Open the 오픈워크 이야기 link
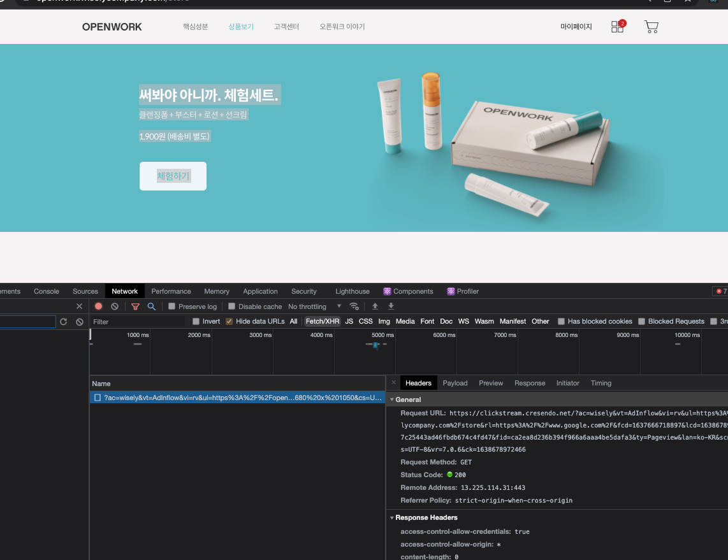 point(342,27)
